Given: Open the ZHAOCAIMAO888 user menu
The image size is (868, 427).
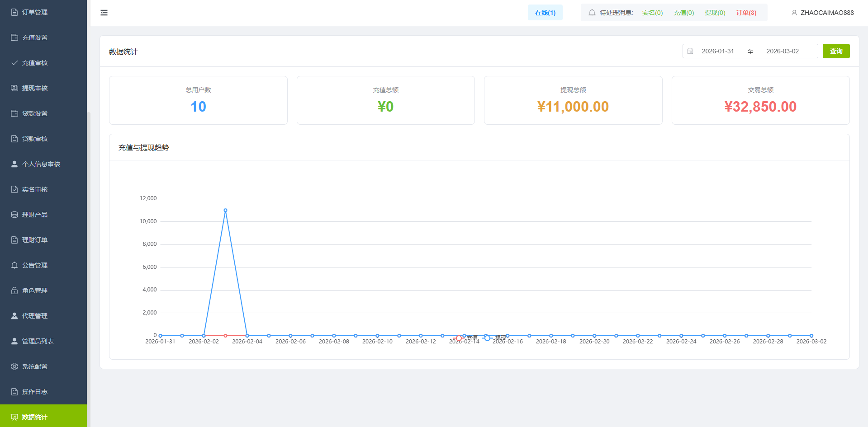Looking at the screenshot, I should click(x=827, y=13).
